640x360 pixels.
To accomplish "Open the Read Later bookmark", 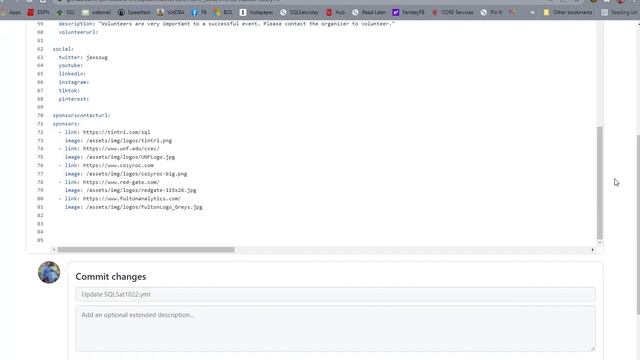I will (x=369, y=12).
